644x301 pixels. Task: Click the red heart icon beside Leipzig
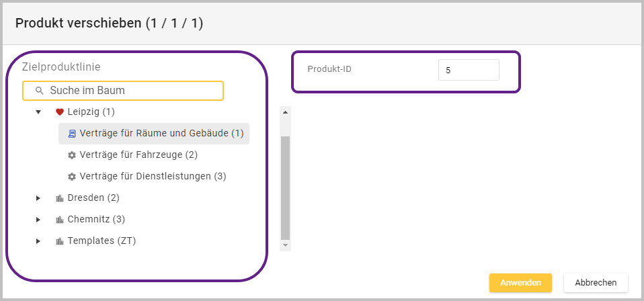pyautogui.click(x=59, y=112)
